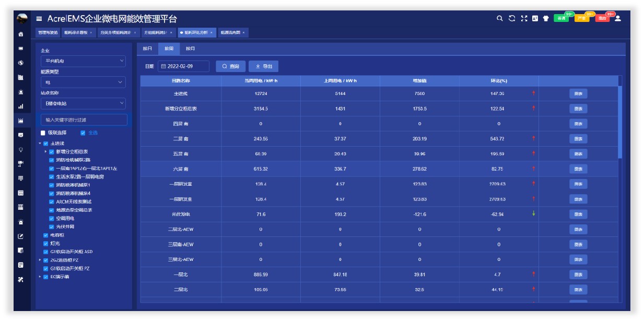
Task: Switch to the 按日 tab
Action: point(147,49)
